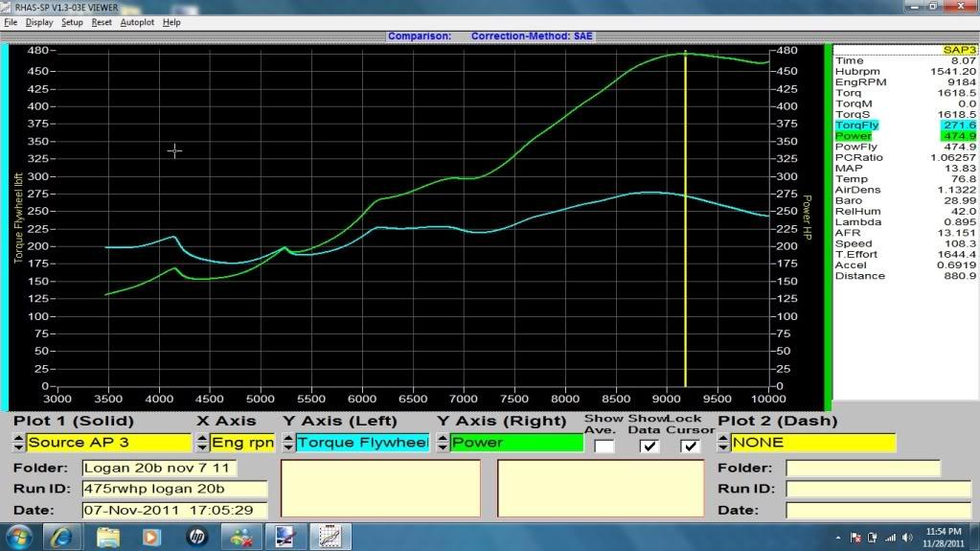Click the Eng rpm X Axis selector field
The image size is (980, 551).
point(242,443)
